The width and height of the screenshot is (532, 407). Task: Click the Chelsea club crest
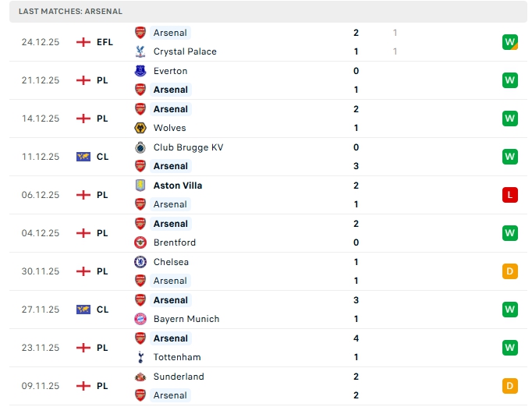tap(140, 262)
